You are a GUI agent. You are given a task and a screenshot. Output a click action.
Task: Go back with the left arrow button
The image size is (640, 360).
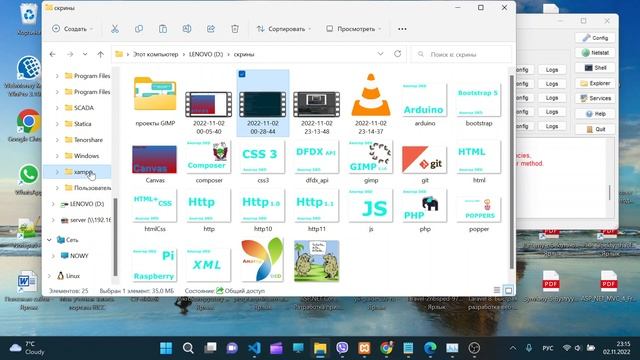[x=53, y=54]
